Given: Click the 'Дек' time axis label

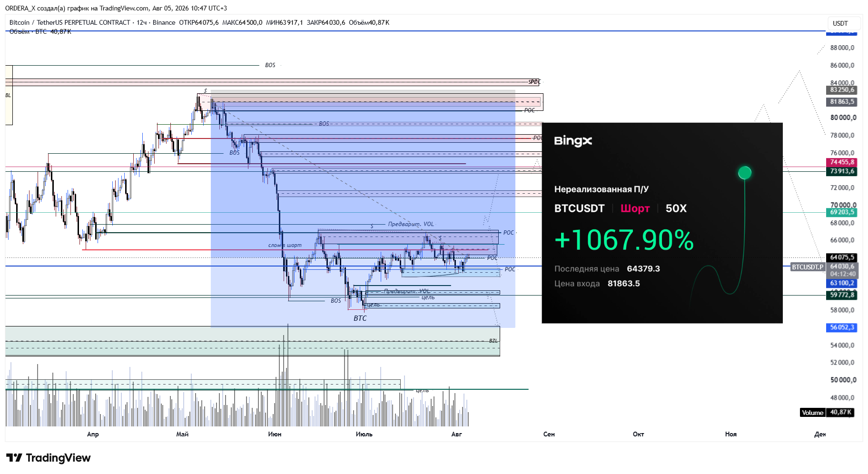Looking at the screenshot, I should coord(820,434).
